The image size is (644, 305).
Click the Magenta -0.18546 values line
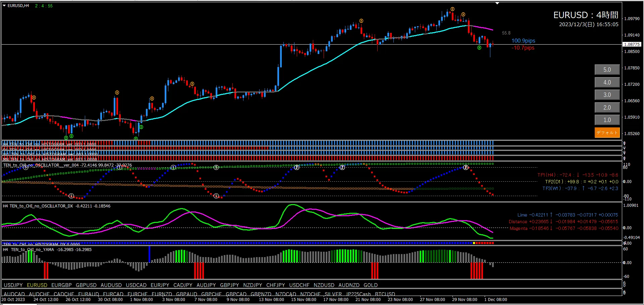coord(564,228)
